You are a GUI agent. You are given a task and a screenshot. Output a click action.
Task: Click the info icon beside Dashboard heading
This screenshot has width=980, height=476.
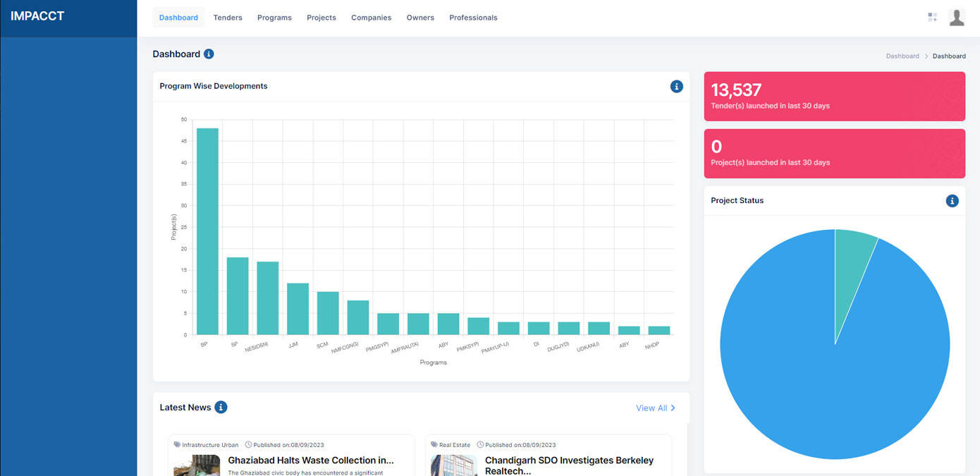[x=209, y=54]
